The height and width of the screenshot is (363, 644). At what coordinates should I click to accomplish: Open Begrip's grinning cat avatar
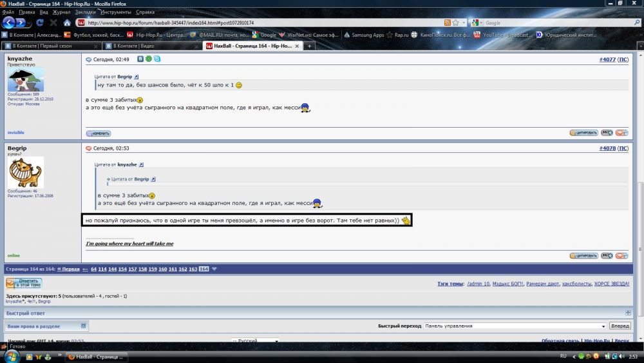26,173
